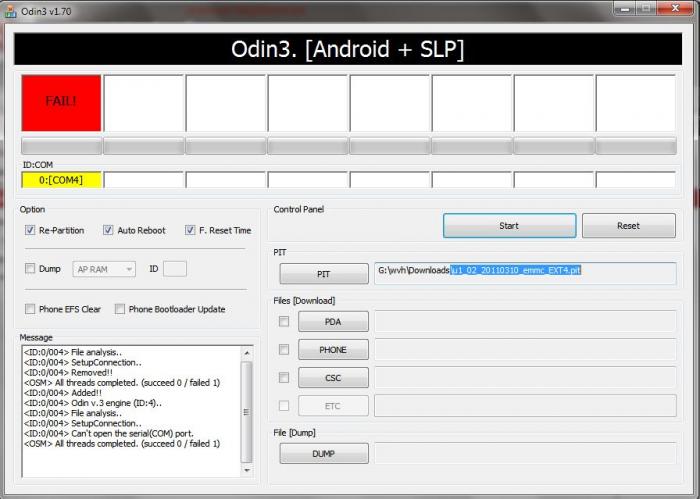Uncheck the Re-Partition checkbox
Screen dimensions: 700x499
30,230
